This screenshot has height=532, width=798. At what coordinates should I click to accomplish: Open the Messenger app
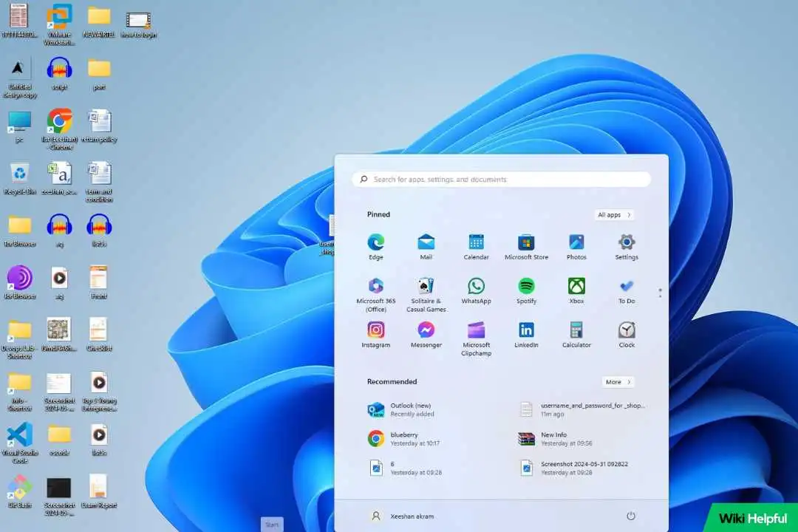click(x=426, y=335)
